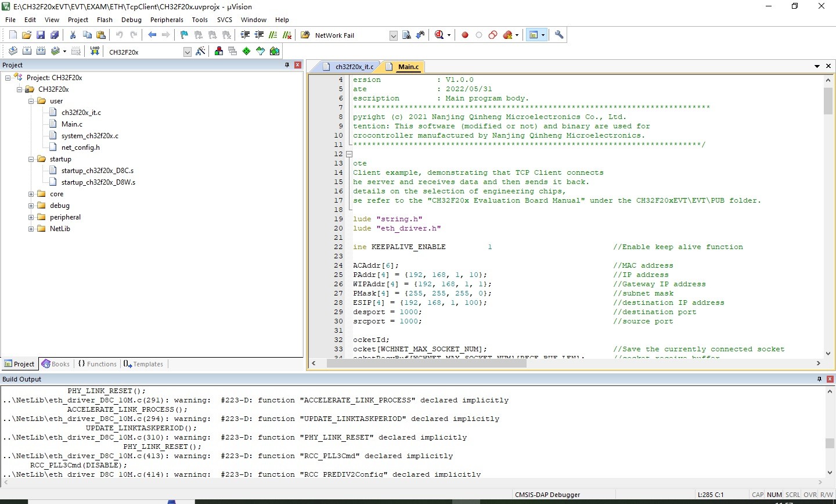Open a file using the folder icon
The image size is (836, 504).
coord(27,35)
